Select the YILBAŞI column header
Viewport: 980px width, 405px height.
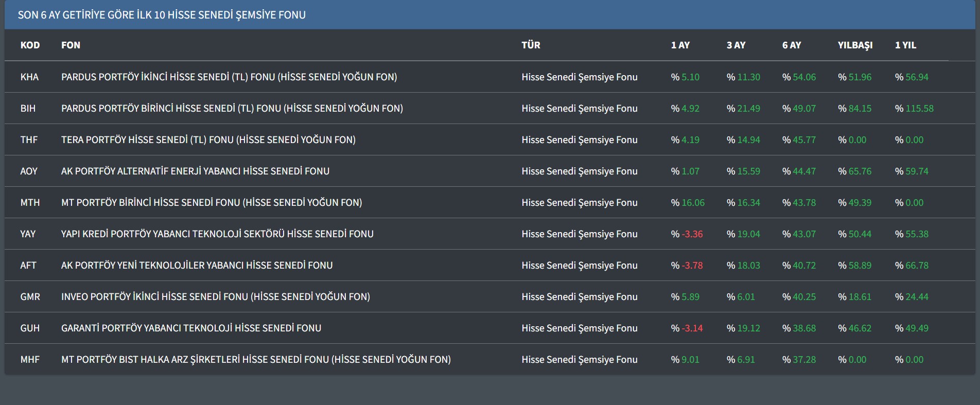point(855,45)
